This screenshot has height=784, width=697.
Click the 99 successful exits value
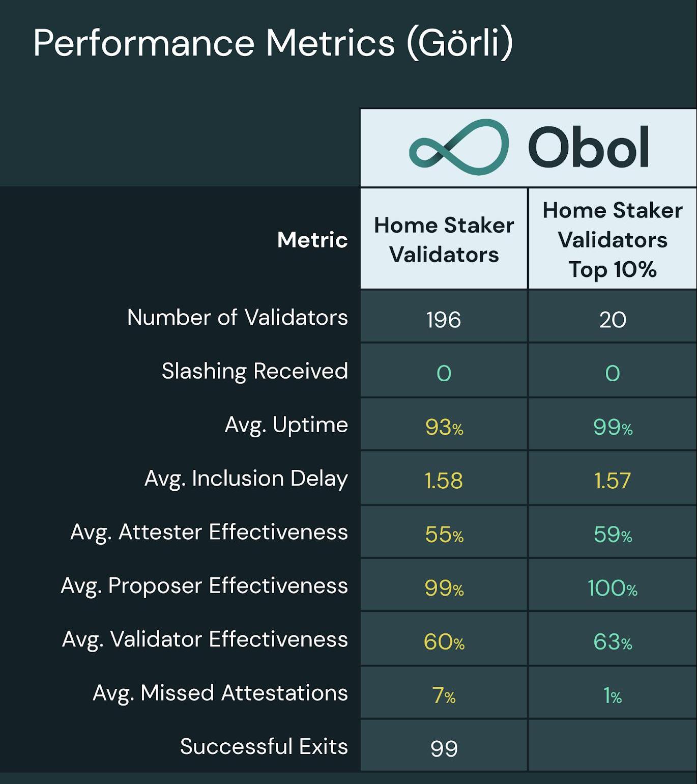(x=444, y=748)
